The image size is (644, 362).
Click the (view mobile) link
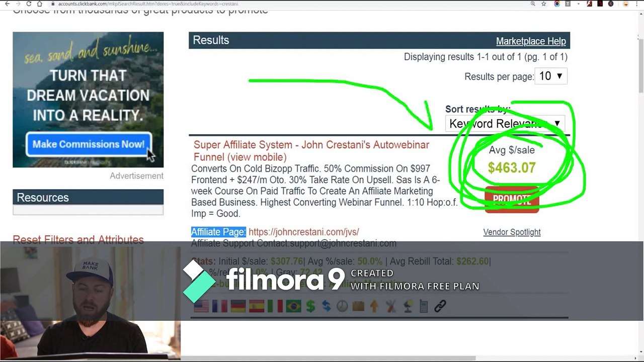coord(257,157)
